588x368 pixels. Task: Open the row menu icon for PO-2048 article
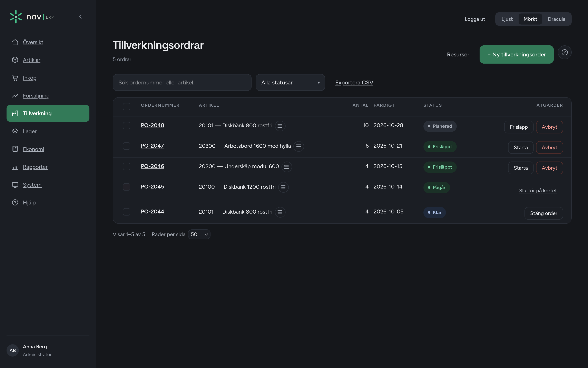(x=280, y=126)
